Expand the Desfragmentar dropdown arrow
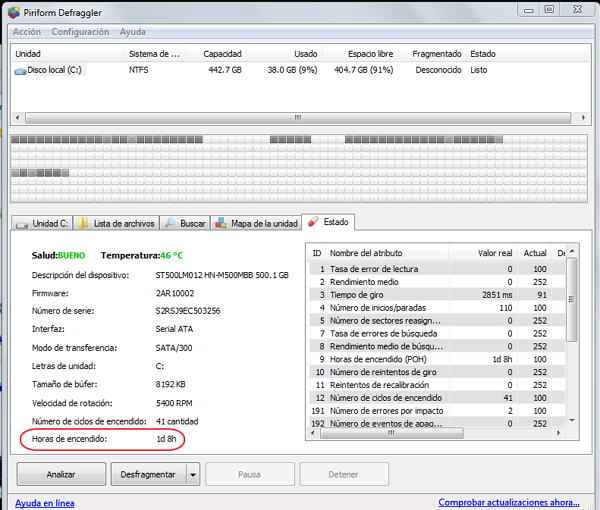The image size is (600, 510). (193, 475)
